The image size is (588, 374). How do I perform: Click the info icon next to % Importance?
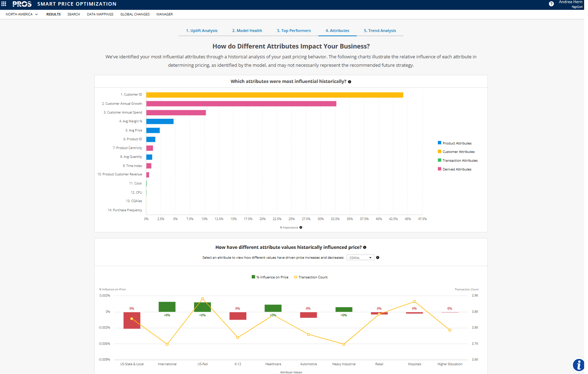click(301, 227)
